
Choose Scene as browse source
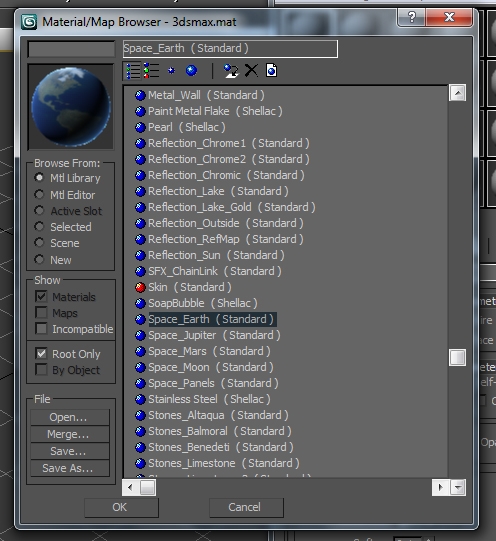coord(39,243)
